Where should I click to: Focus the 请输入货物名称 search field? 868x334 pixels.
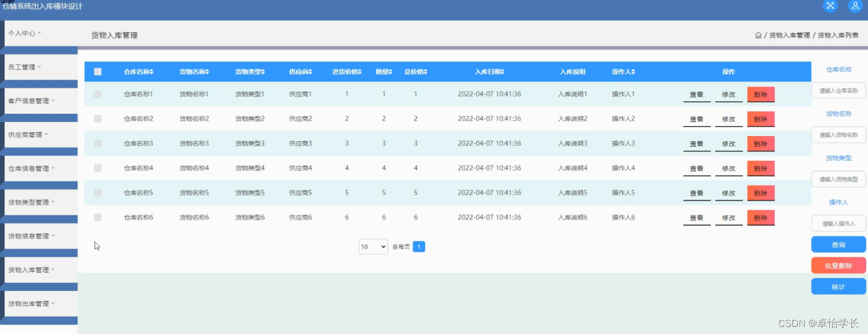[839, 135]
